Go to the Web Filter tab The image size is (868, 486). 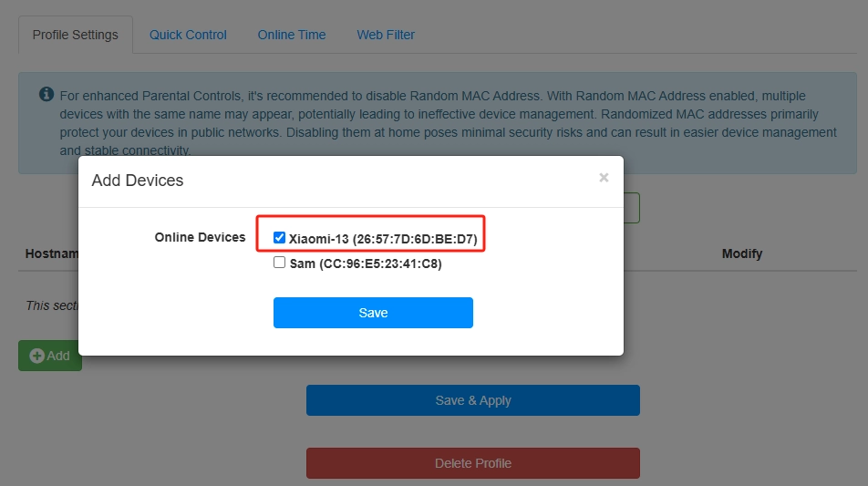coord(386,35)
